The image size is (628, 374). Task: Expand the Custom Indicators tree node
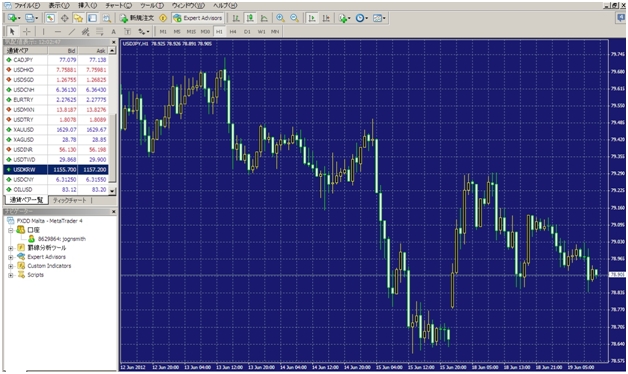coord(11,266)
